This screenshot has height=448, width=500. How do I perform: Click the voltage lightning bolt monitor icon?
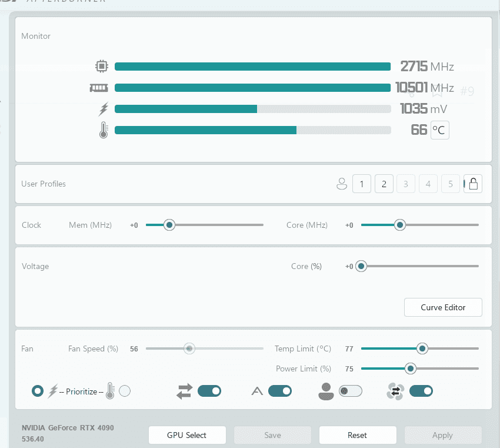coord(104,109)
